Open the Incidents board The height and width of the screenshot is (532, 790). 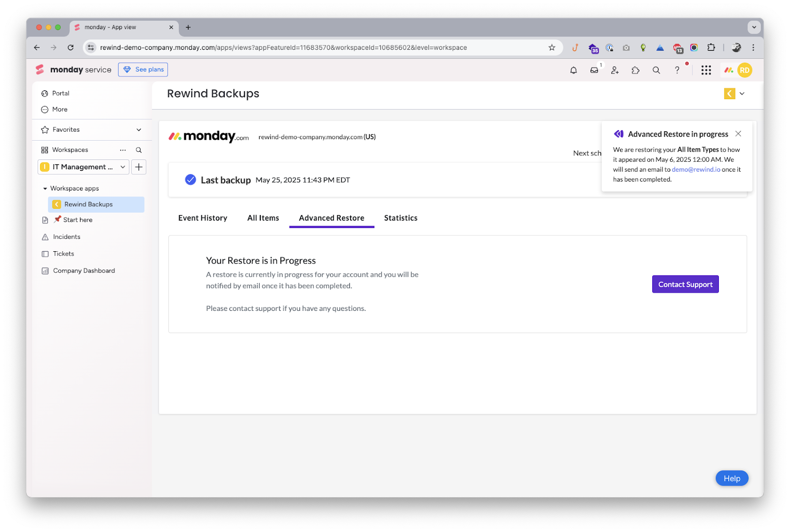pos(67,237)
